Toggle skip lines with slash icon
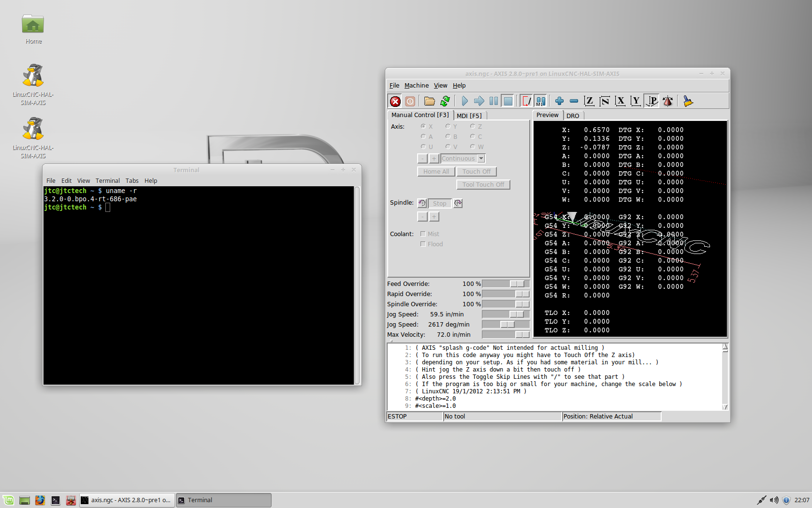Screen dimensions: 812x508 pyautogui.click(x=526, y=101)
